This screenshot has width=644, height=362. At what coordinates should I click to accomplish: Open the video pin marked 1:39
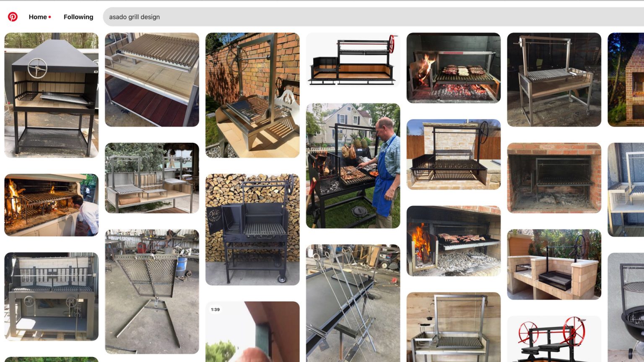pyautogui.click(x=252, y=331)
